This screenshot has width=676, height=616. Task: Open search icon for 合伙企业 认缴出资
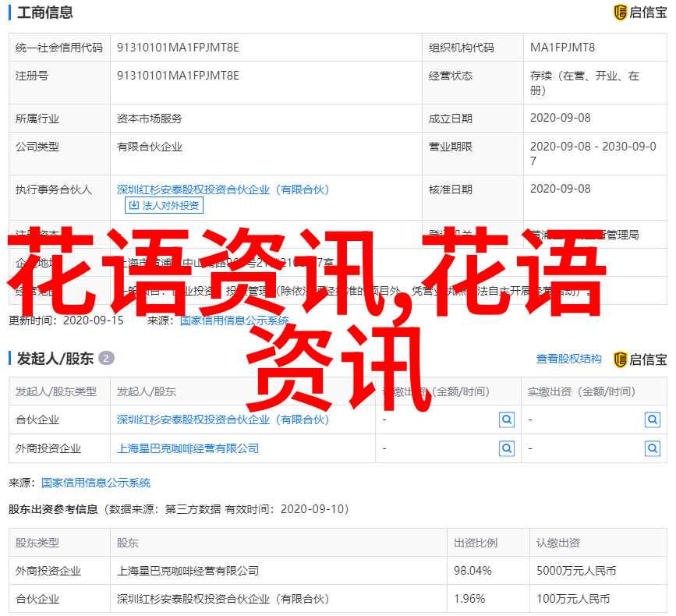507,420
